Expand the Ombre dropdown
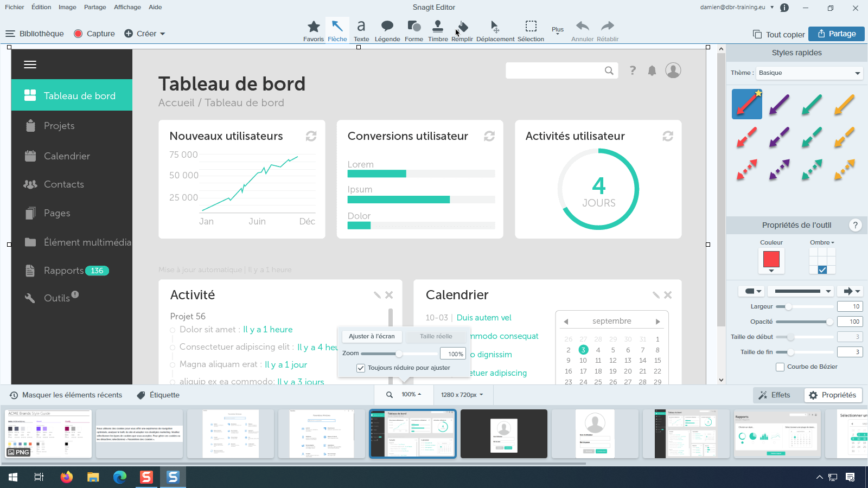This screenshot has height=488, width=868. coord(822,242)
